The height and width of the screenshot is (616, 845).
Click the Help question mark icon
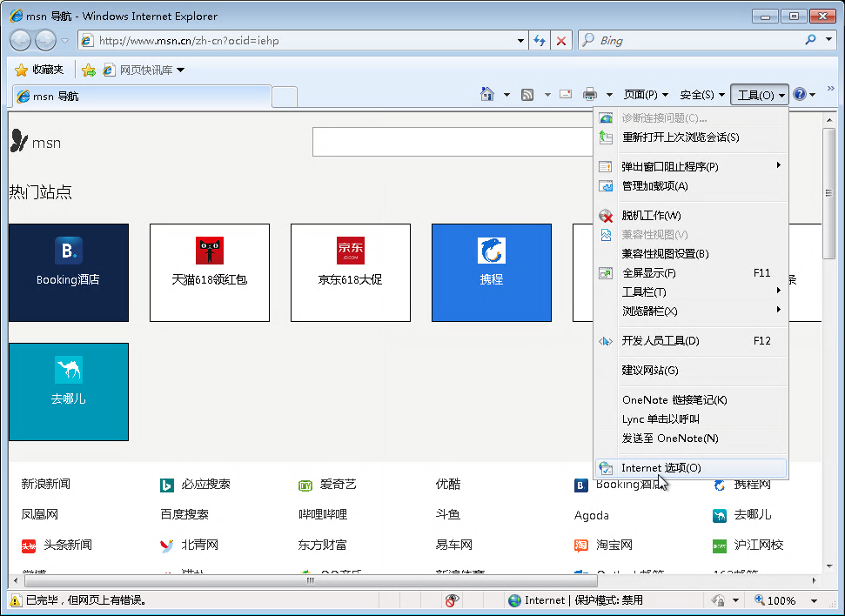(x=800, y=94)
